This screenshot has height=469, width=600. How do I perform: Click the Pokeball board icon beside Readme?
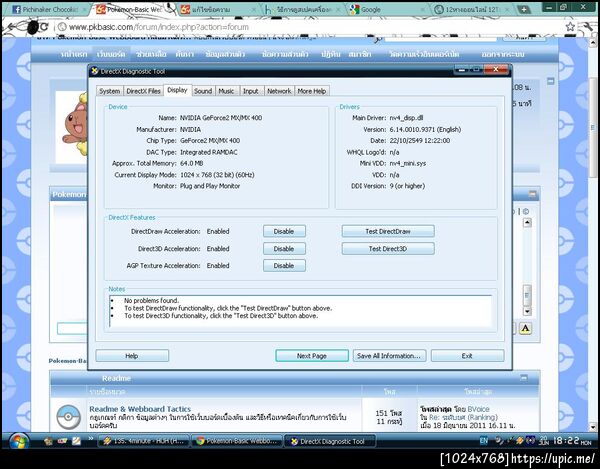tap(68, 417)
